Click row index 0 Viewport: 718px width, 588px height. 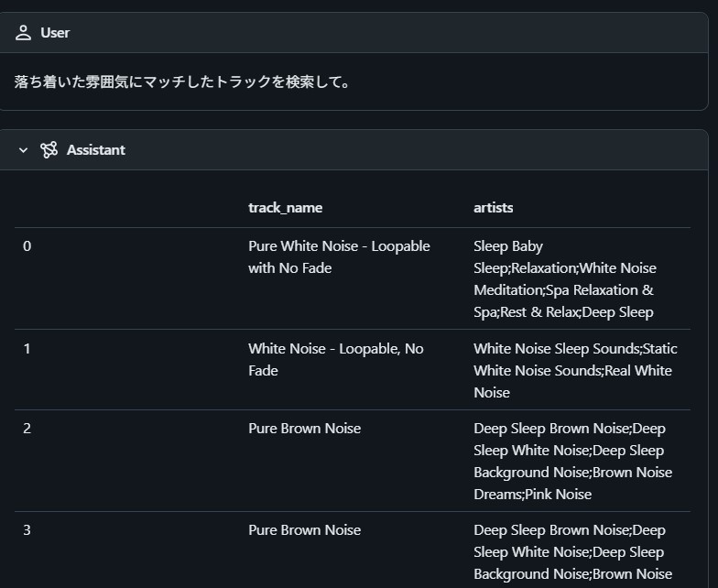point(27,246)
